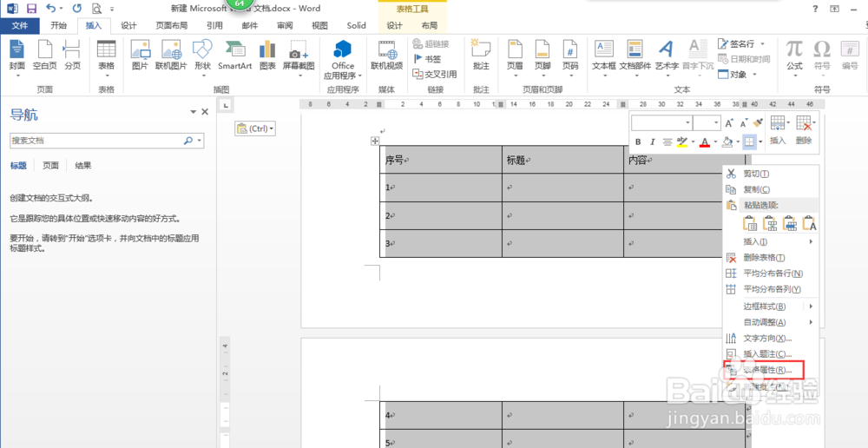Toggle Italic in the mini toolbar
Screen dimensions: 868x448
point(653,142)
